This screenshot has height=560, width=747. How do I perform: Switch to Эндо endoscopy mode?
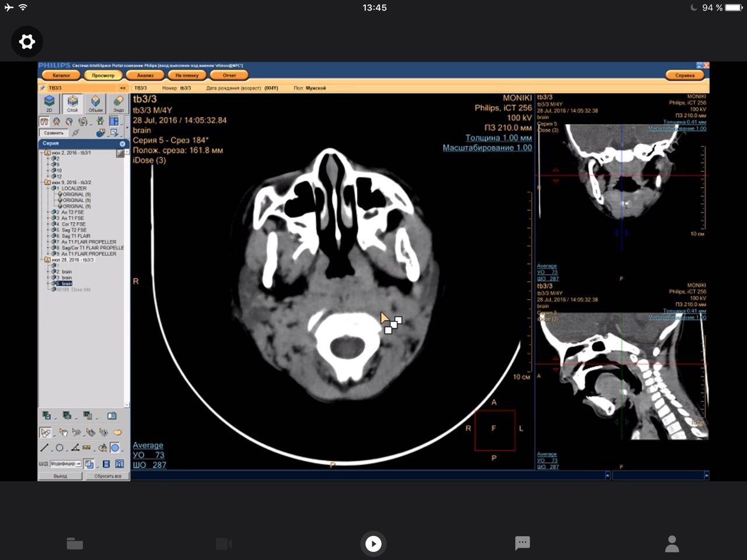tap(118, 104)
